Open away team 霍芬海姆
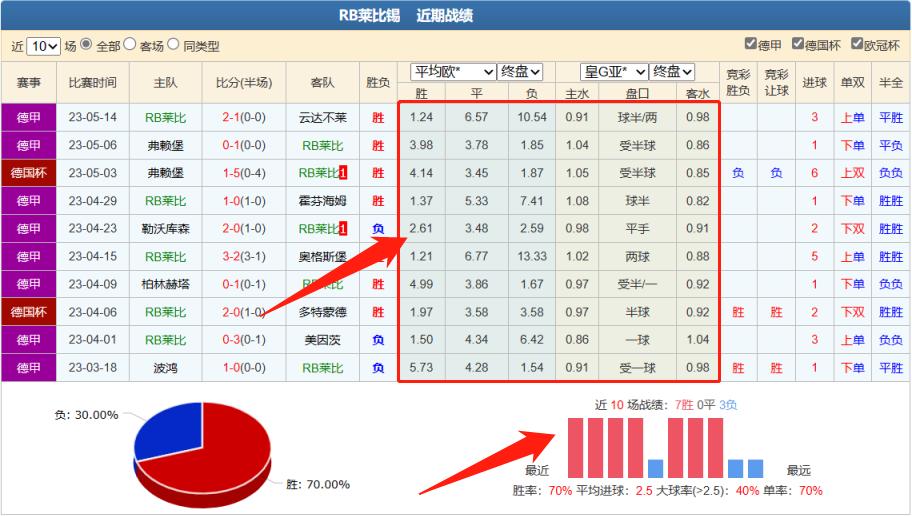This screenshot has height=516, width=912. point(322,201)
